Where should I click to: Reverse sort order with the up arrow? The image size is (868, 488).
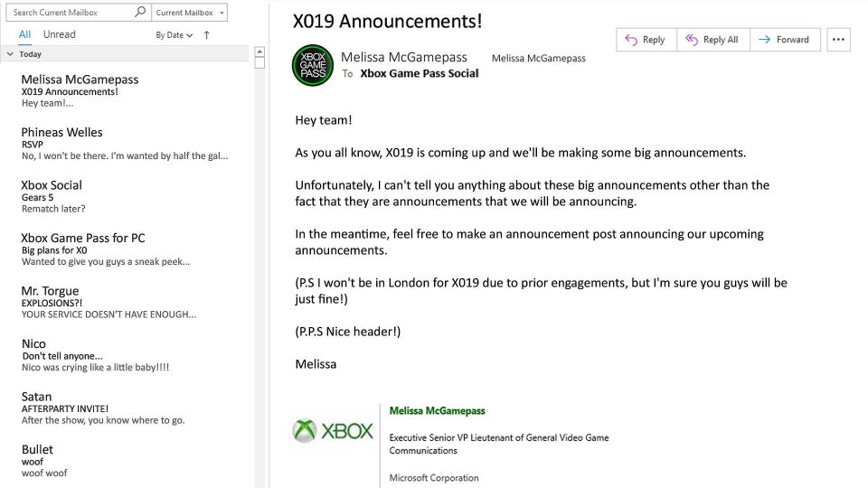[x=207, y=35]
